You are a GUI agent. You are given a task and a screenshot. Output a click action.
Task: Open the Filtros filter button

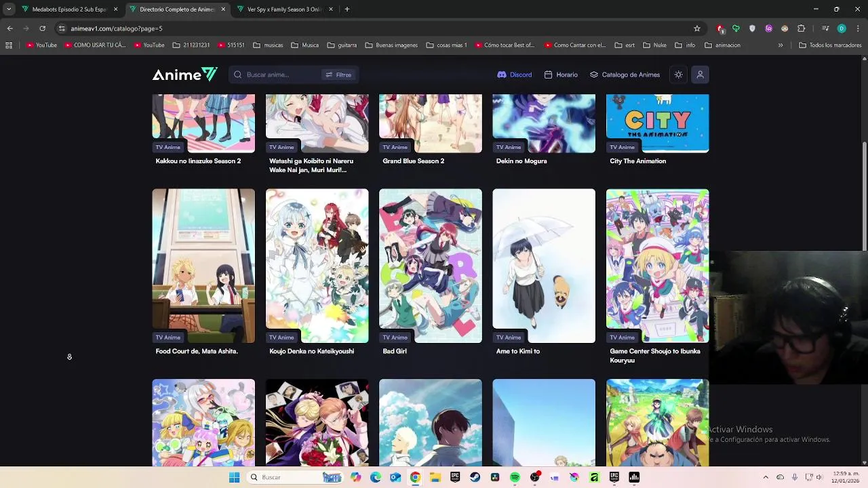pyautogui.click(x=338, y=75)
